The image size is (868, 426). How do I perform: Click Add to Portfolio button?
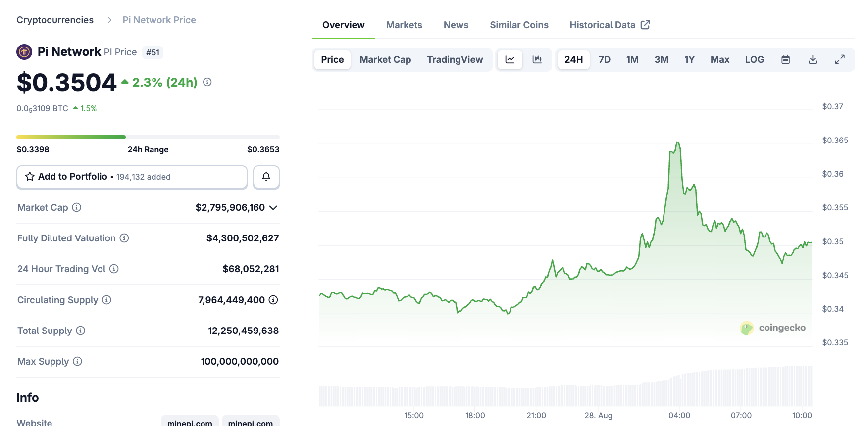pos(132,177)
